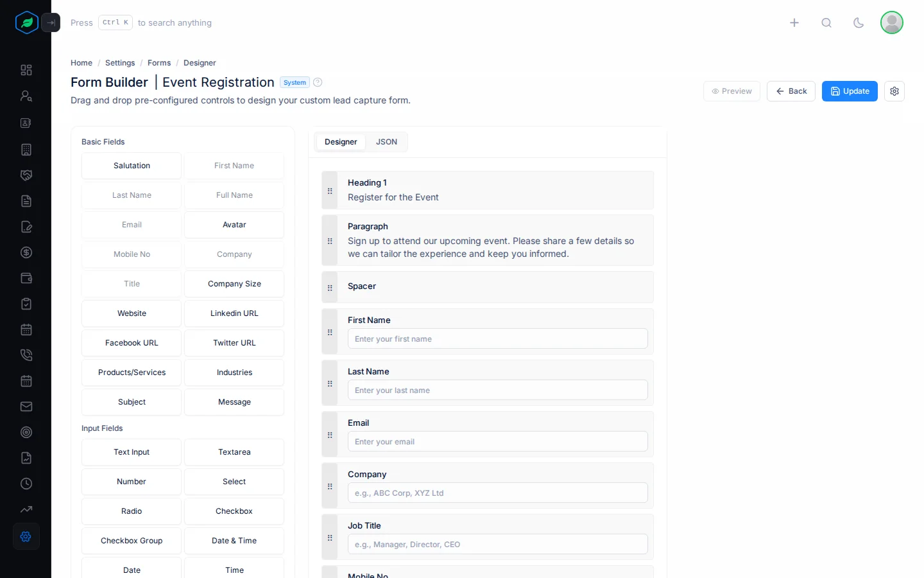Open the wallet icon in the sidebar

click(26, 278)
